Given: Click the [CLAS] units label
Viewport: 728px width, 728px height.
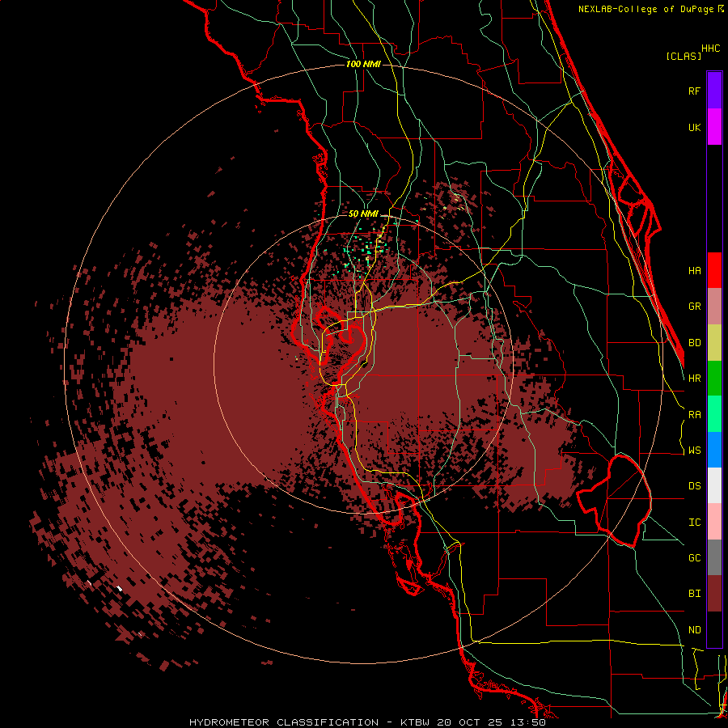Looking at the screenshot, I should click(x=684, y=56).
